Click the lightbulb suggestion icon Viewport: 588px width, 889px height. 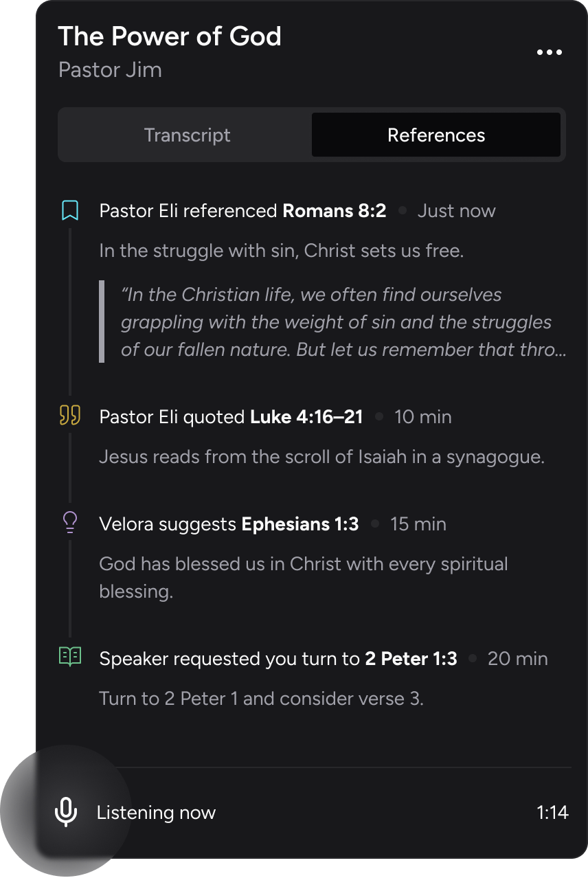click(x=69, y=523)
